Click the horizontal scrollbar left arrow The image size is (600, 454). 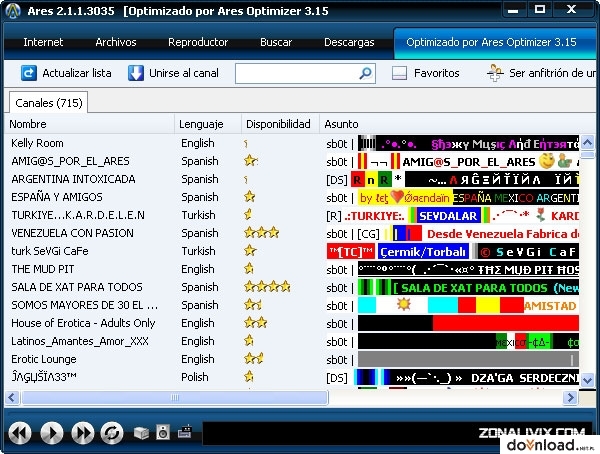pyautogui.click(x=12, y=397)
